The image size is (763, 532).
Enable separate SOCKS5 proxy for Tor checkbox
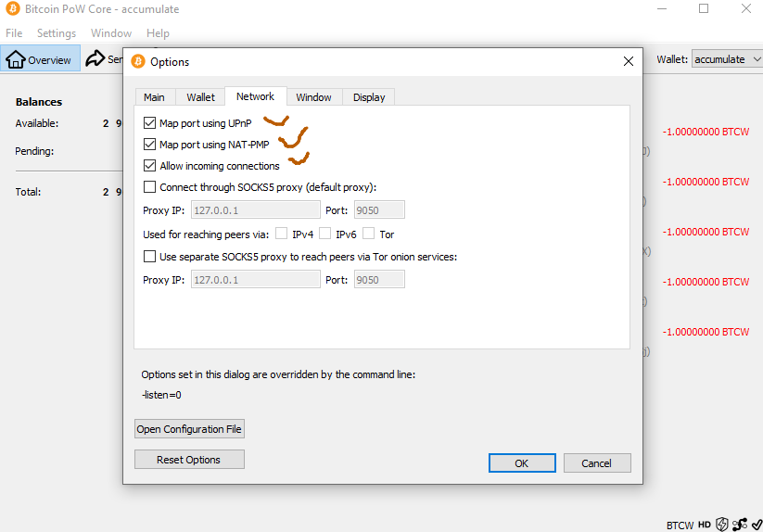(x=149, y=257)
